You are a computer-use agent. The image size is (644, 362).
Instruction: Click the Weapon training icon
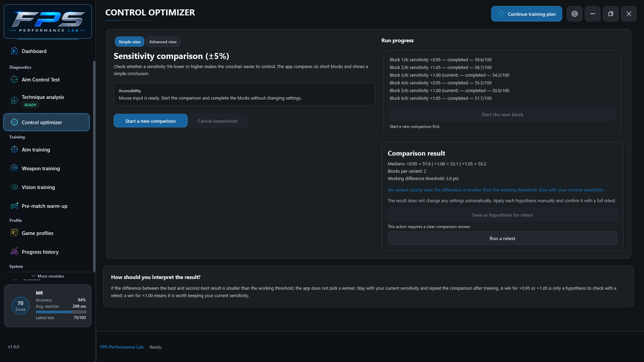(14, 168)
